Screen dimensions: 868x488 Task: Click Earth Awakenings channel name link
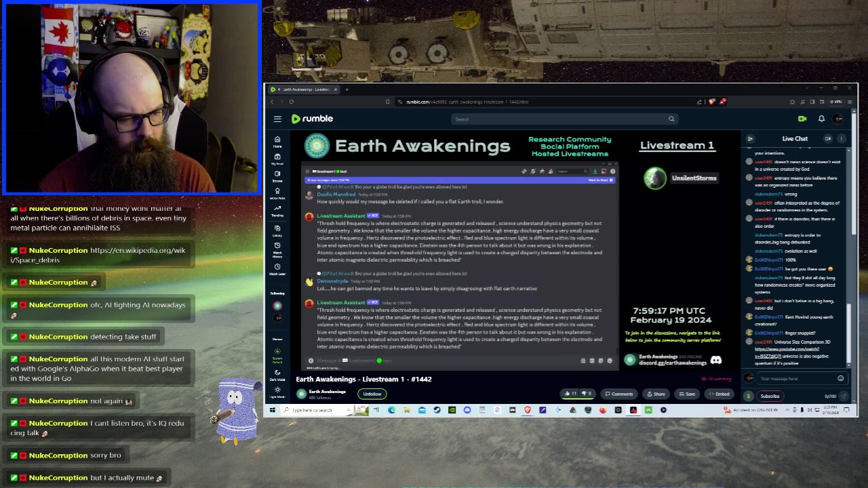point(327,391)
